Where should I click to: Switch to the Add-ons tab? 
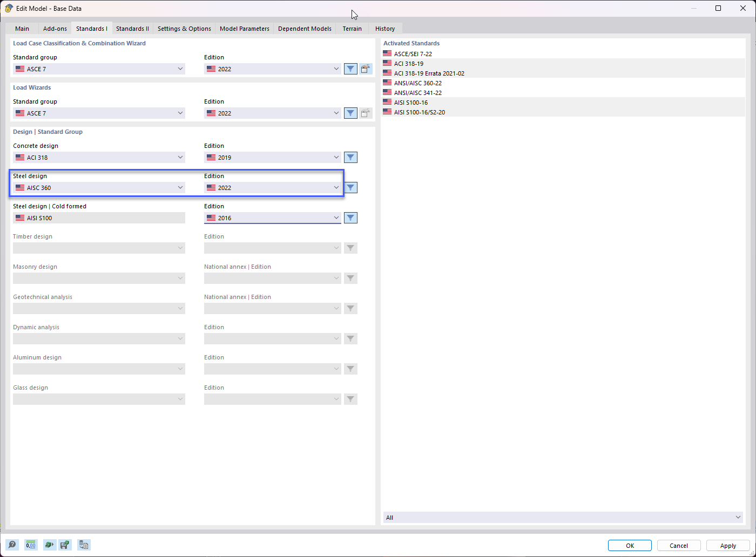pos(55,29)
